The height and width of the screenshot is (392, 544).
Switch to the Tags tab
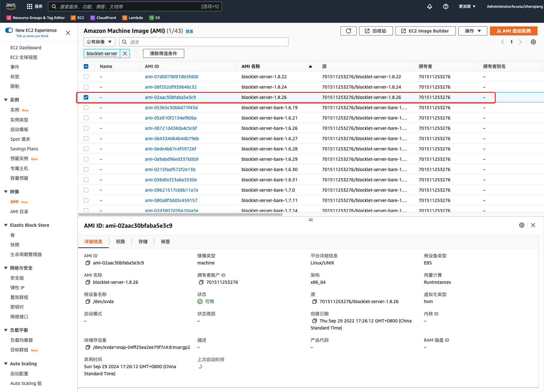[166, 242]
